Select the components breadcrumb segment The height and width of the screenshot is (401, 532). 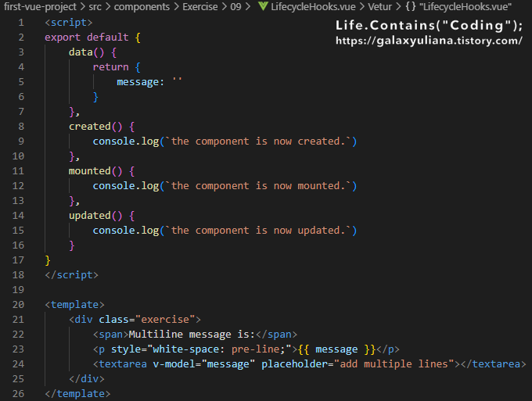[142, 7]
